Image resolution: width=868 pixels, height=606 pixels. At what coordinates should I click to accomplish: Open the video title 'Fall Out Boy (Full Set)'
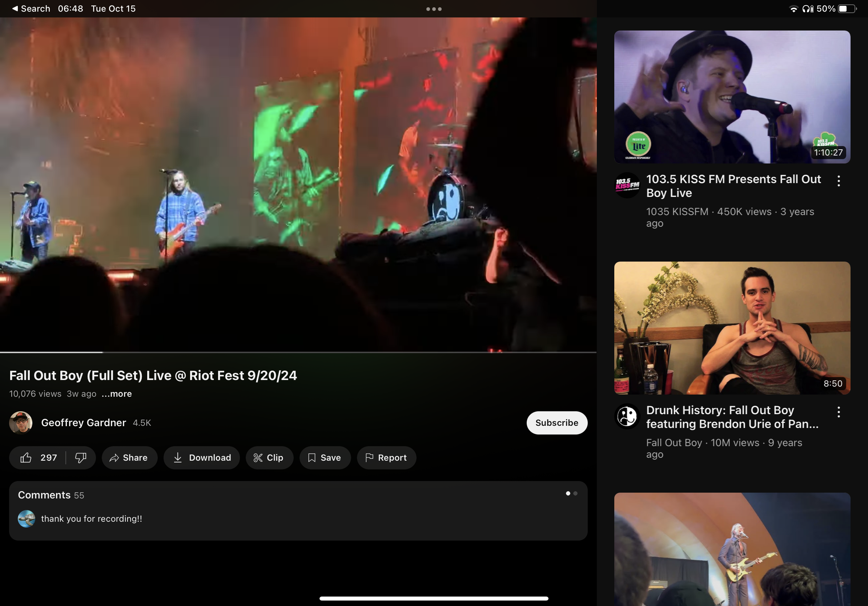[x=153, y=376]
